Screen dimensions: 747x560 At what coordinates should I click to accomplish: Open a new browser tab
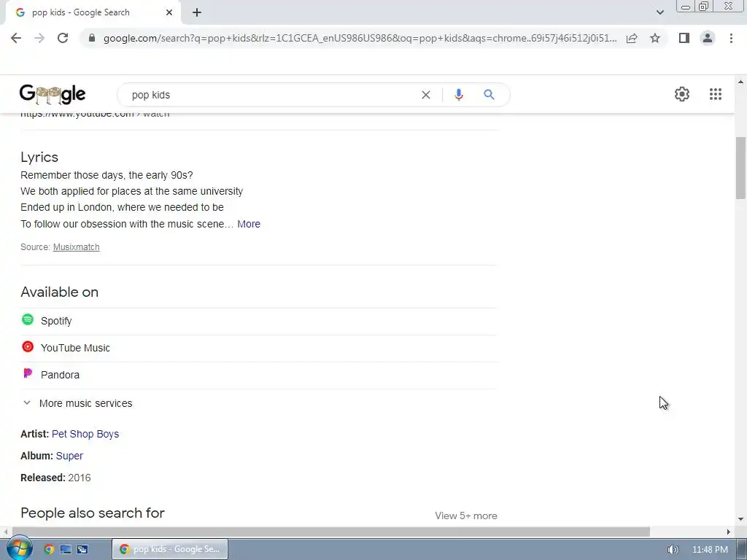pyautogui.click(x=197, y=12)
